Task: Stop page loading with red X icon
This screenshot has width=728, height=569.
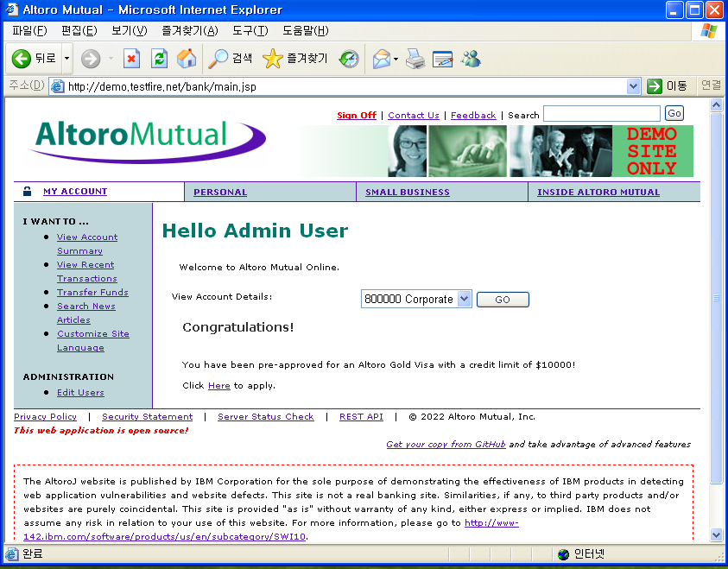Action: (x=131, y=59)
